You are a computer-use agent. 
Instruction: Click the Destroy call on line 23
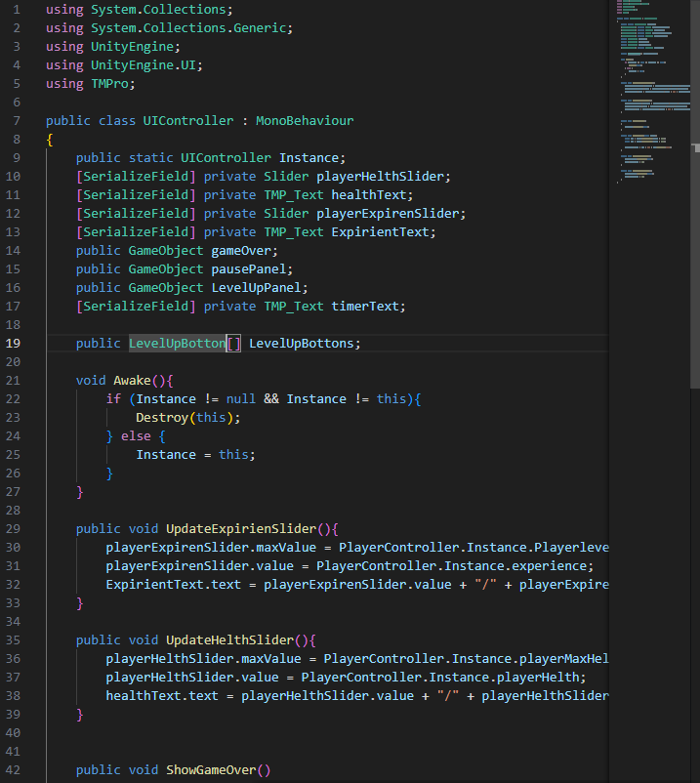[162, 417]
